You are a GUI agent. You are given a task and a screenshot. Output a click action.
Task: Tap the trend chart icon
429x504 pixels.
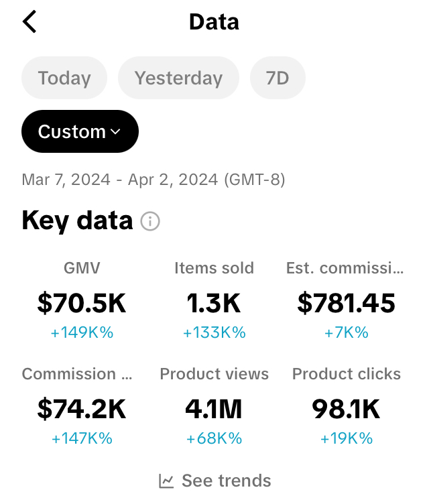166,481
